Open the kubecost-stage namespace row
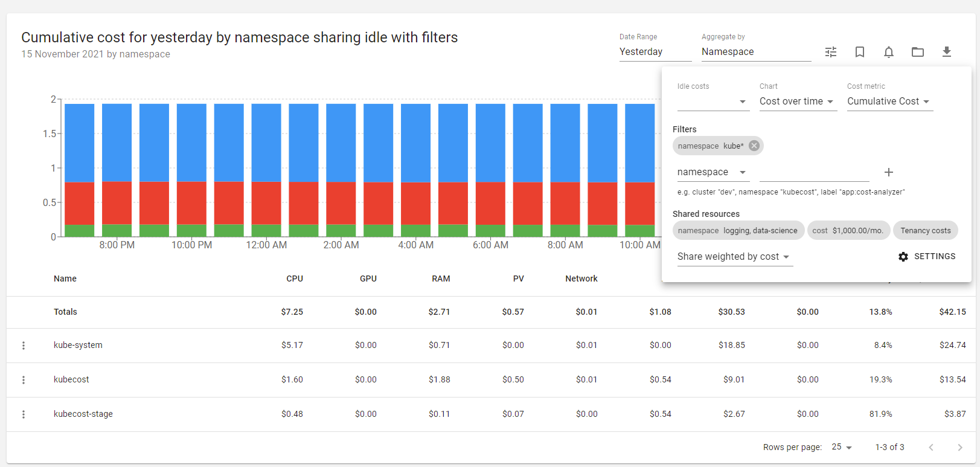 coord(83,414)
